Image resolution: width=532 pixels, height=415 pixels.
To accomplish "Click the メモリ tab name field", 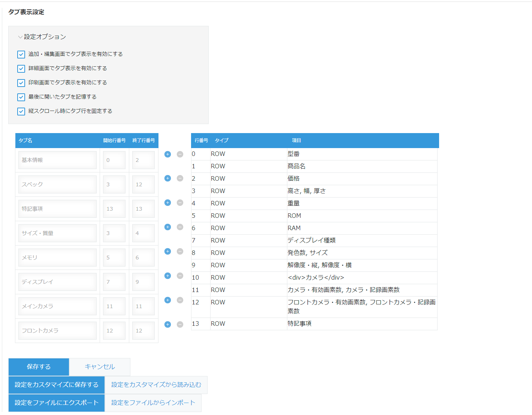I will click(x=57, y=258).
